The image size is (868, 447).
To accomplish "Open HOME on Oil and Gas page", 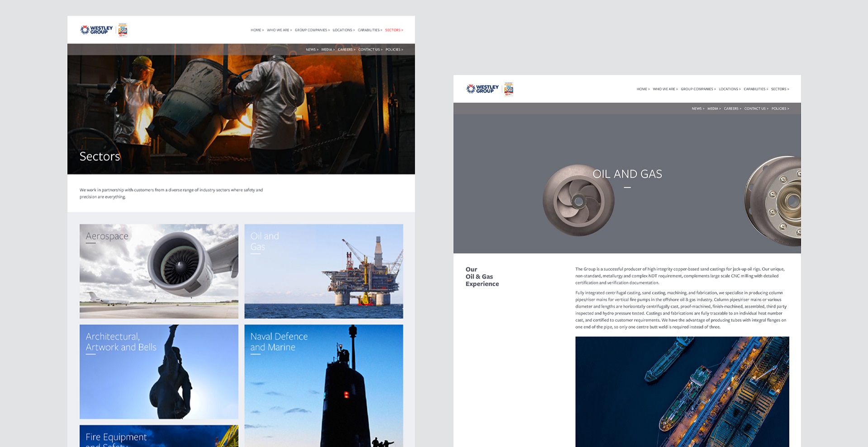I will (x=643, y=89).
